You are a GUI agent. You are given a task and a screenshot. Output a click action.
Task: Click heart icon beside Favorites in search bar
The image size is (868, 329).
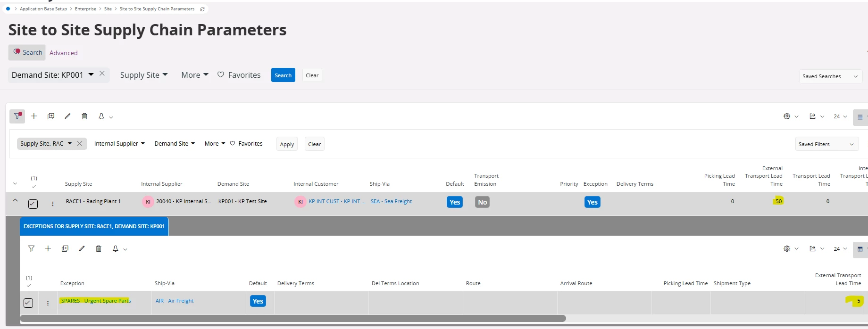tap(220, 74)
